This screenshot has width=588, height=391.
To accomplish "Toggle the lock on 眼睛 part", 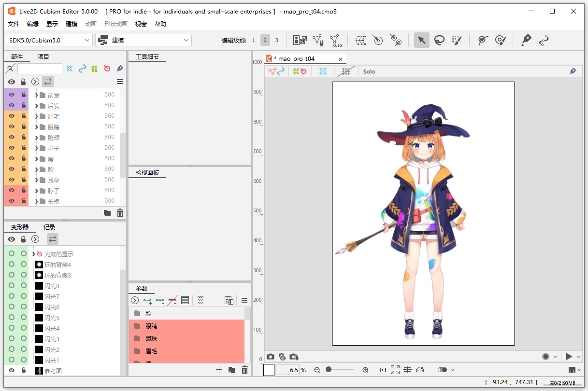I will pyautogui.click(x=23, y=127).
